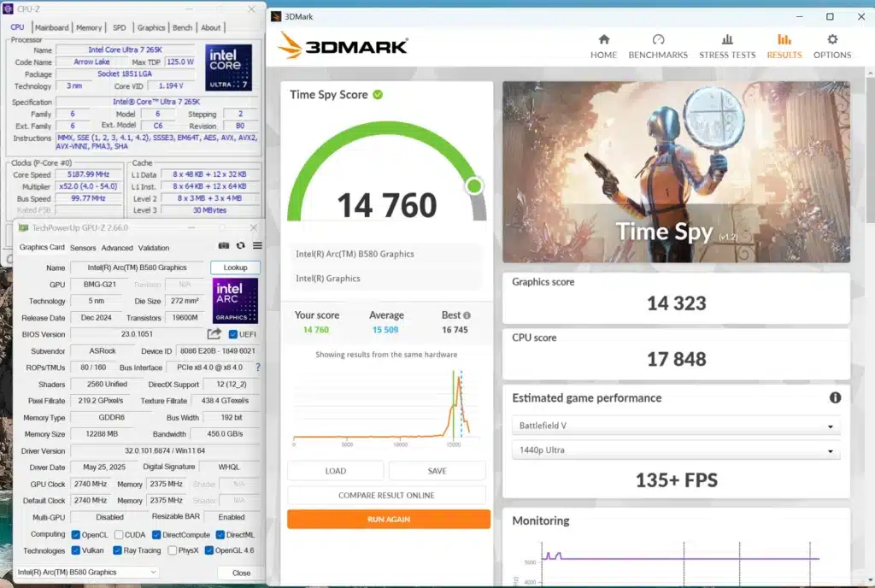Image resolution: width=875 pixels, height=588 pixels.
Task: Click the Time Spy thumbnail image
Action: (x=677, y=172)
